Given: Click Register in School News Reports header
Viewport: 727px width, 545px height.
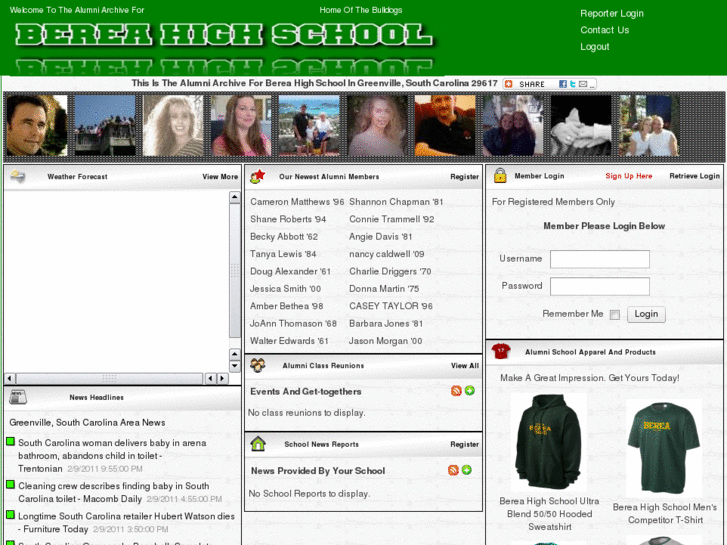Looking at the screenshot, I should click(465, 444).
